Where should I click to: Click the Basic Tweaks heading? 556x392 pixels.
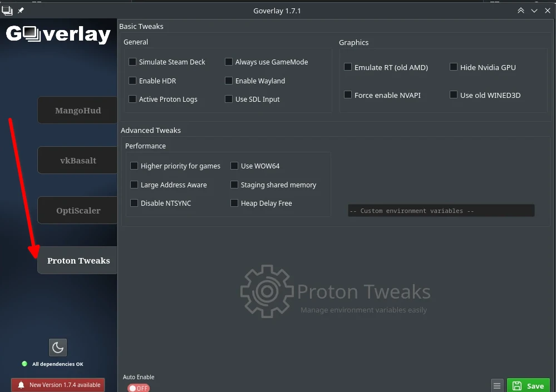(141, 27)
